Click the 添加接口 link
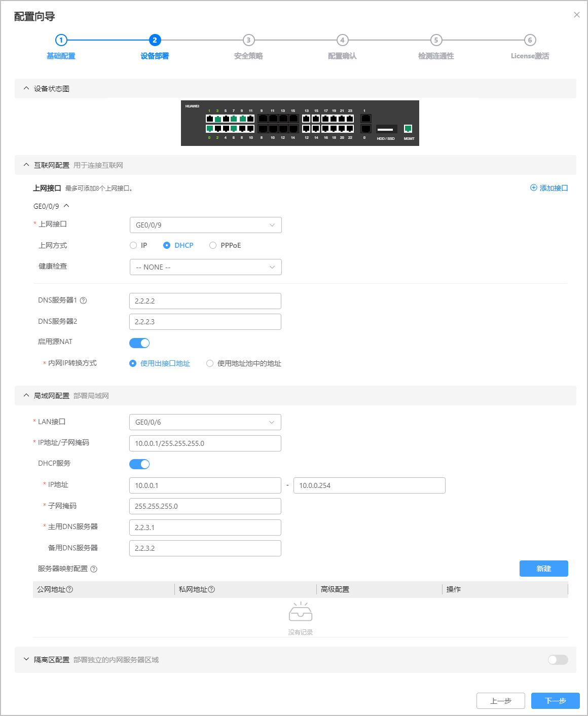Screen dimensions: 588x716 pyautogui.click(x=549, y=188)
